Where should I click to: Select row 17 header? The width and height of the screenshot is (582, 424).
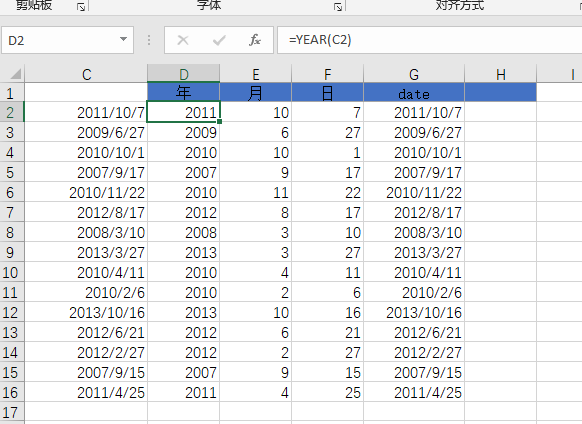[x=12, y=412]
